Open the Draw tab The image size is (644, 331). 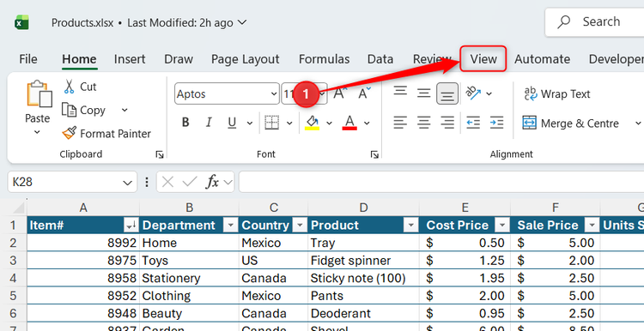179,59
